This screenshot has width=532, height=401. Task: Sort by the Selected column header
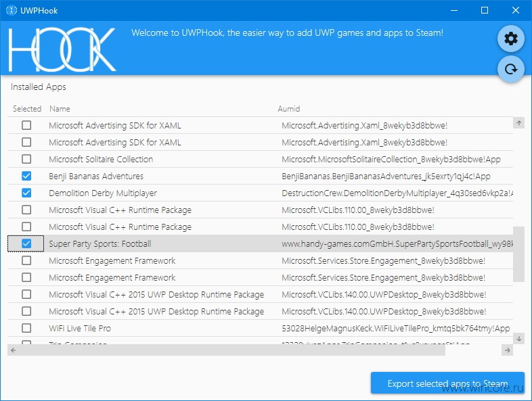27,109
